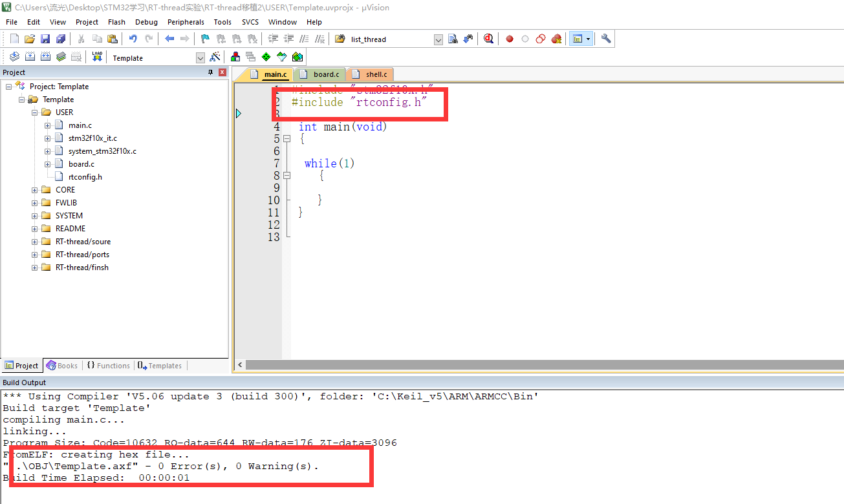Paste from the clipboard
Screen dimensions: 844x504
[x=113, y=39]
